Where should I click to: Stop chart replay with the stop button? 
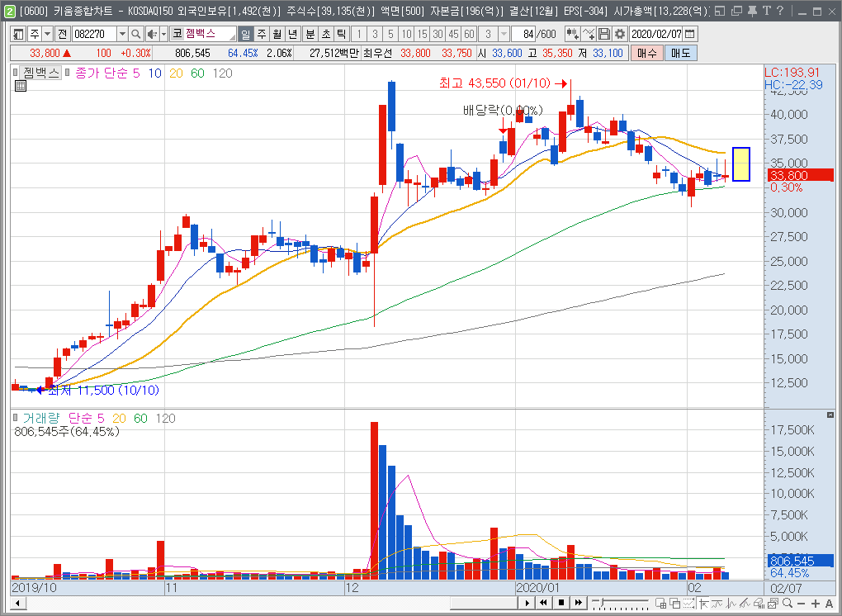561,603
